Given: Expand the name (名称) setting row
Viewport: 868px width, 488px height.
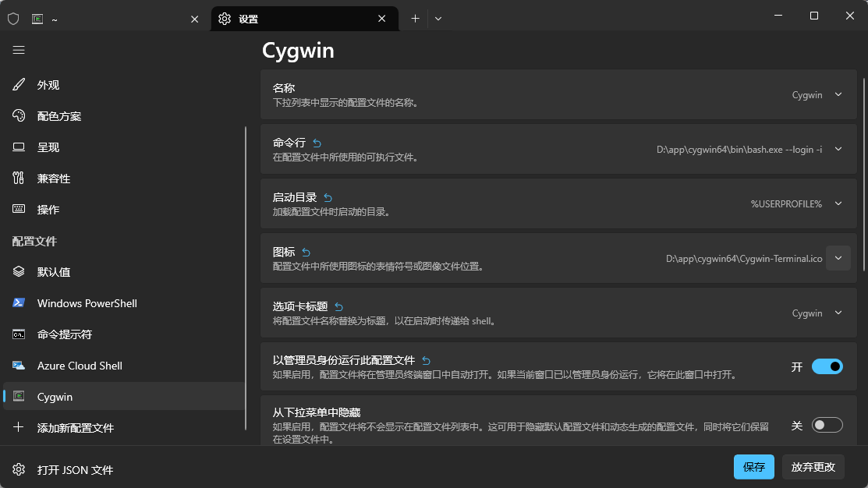Looking at the screenshot, I should [558, 94].
